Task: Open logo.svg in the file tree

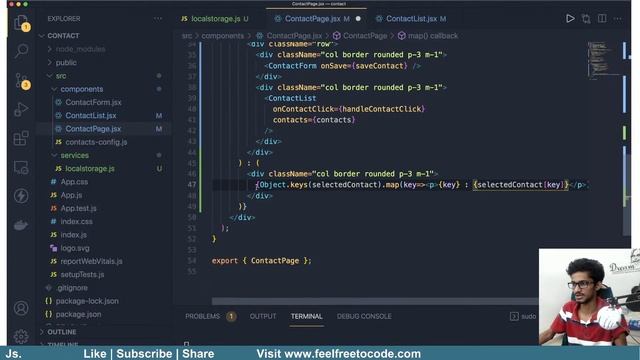Action: [75, 248]
